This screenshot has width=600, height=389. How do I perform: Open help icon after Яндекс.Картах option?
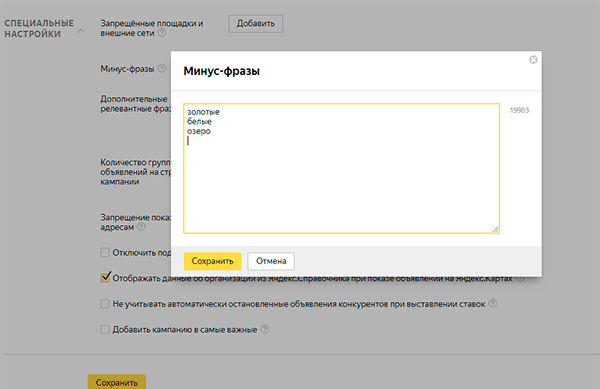click(x=520, y=278)
